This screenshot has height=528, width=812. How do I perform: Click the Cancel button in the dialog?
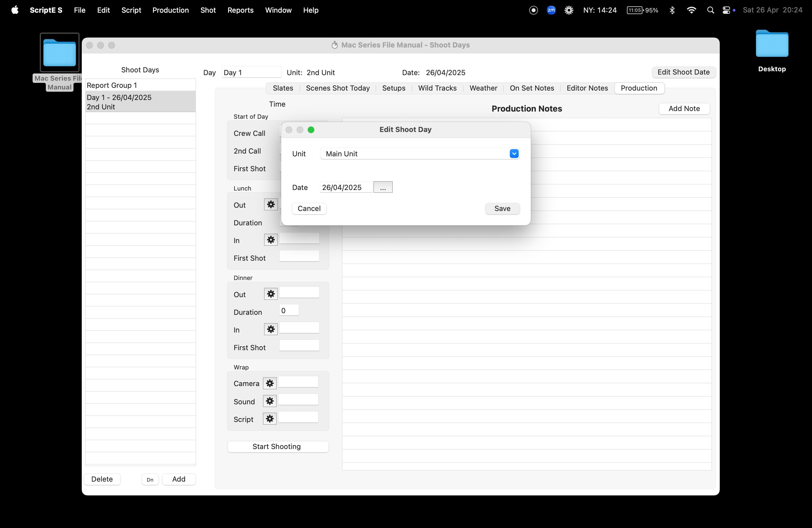click(x=309, y=209)
